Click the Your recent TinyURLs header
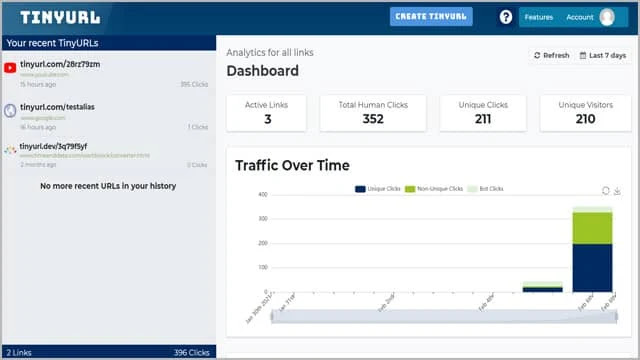 52,43
